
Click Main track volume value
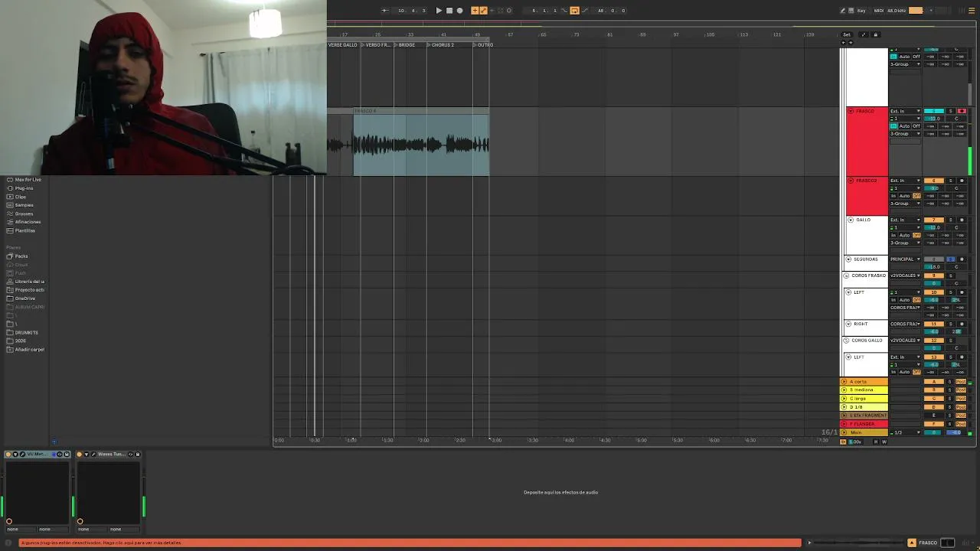pyautogui.click(x=933, y=432)
